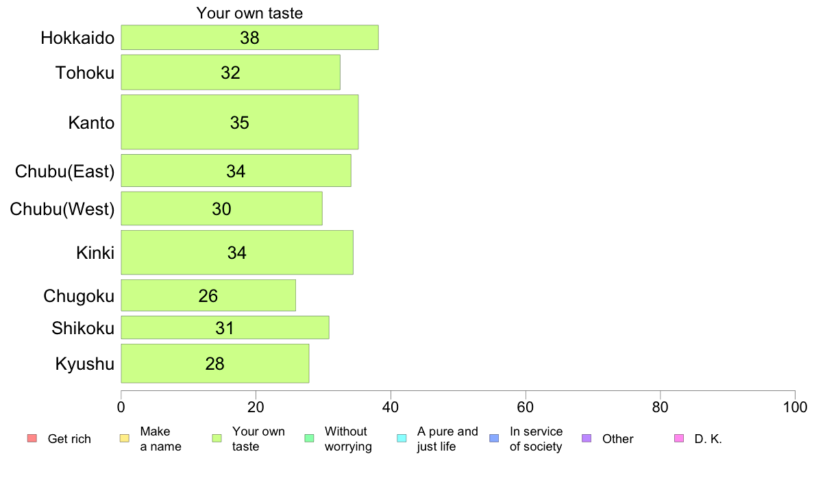The width and height of the screenshot is (814, 504).
Task: Click the Make a name yellow swatch
Action: 125,438
